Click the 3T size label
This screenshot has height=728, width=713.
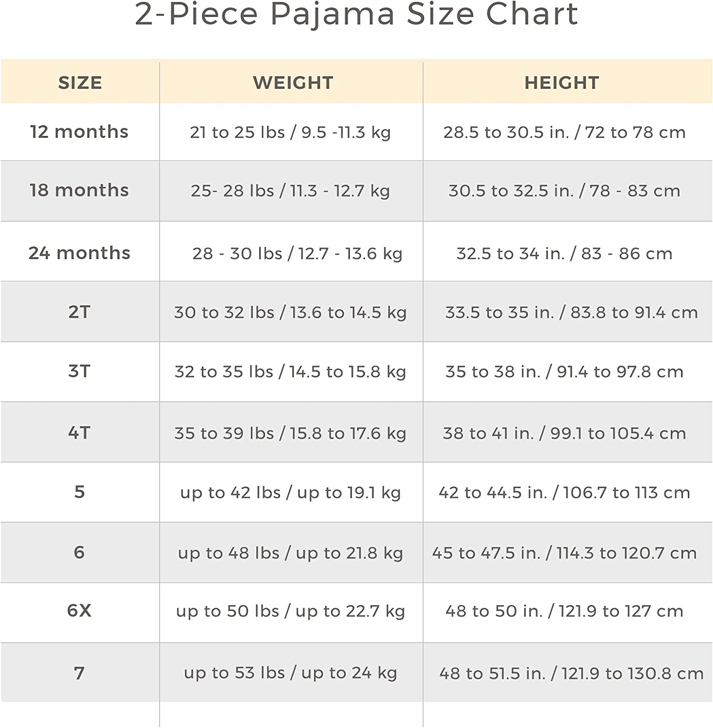coord(79,371)
